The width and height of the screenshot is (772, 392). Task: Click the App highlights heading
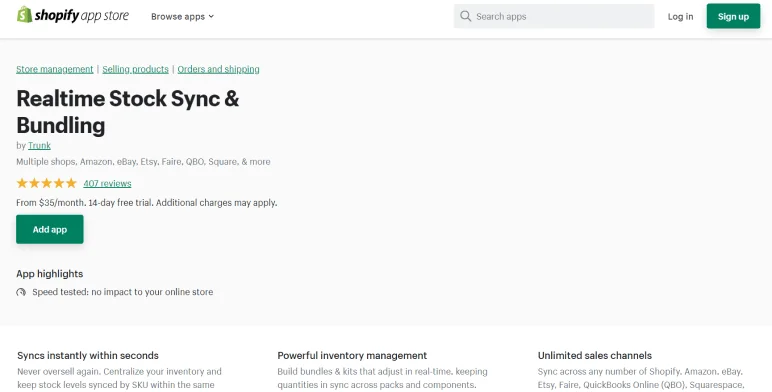[x=50, y=274]
